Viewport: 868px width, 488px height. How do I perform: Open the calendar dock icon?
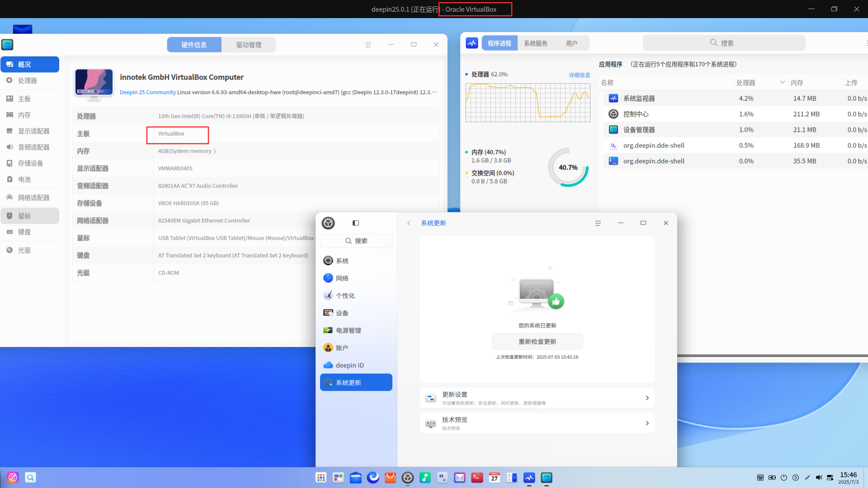pyautogui.click(x=495, y=478)
